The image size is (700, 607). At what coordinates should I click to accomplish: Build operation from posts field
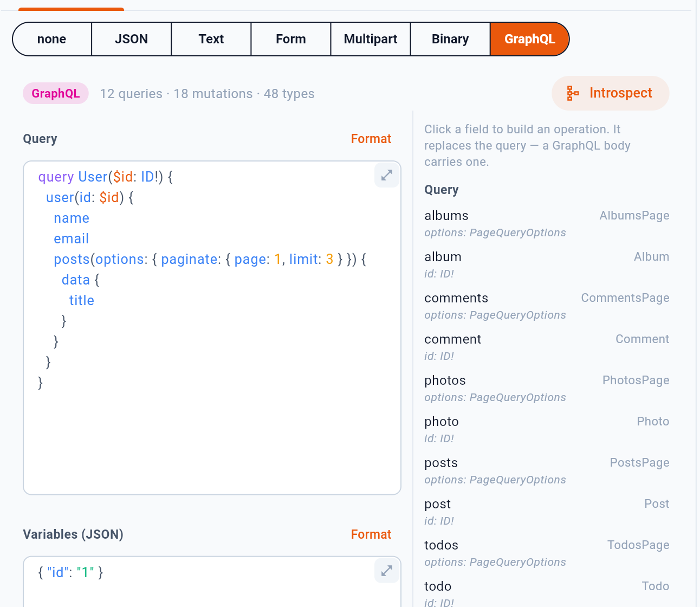pos(547,470)
